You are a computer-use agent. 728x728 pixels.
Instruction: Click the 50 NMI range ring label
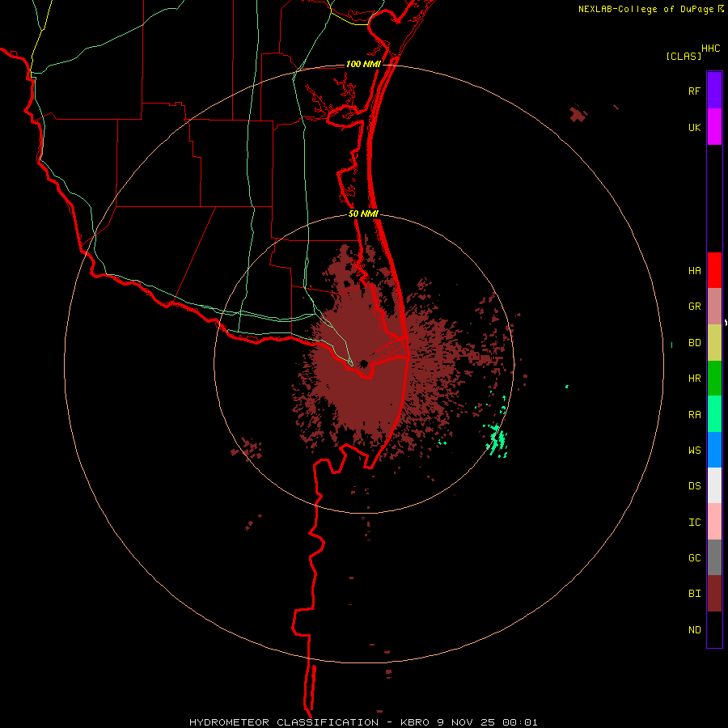(x=363, y=214)
